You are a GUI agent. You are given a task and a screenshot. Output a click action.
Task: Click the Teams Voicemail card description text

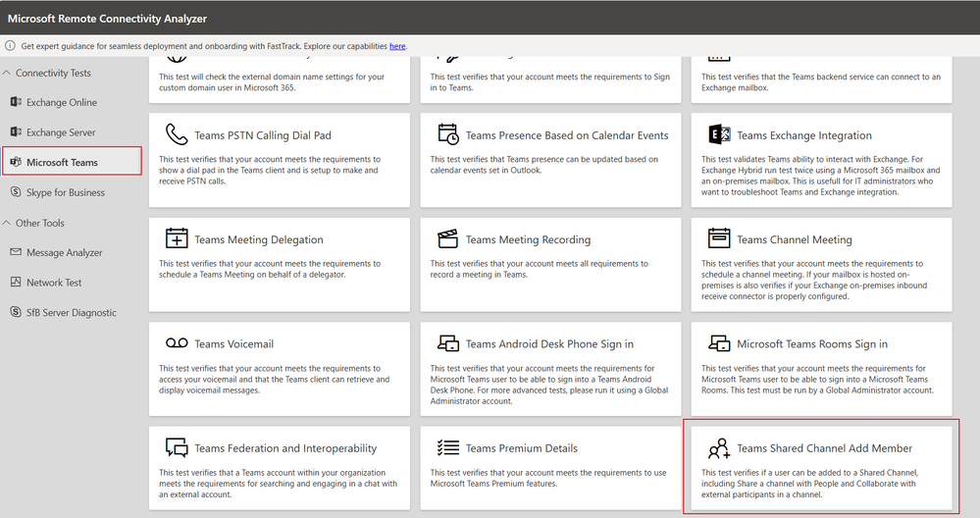pyautogui.click(x=274, y=380)
